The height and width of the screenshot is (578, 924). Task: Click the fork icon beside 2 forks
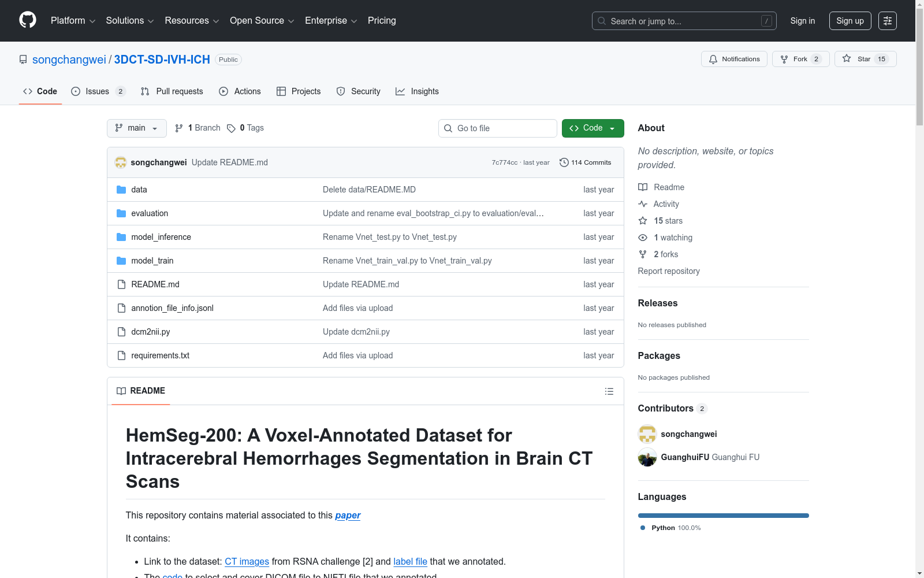pyautogui.click(x=643, y=254)
